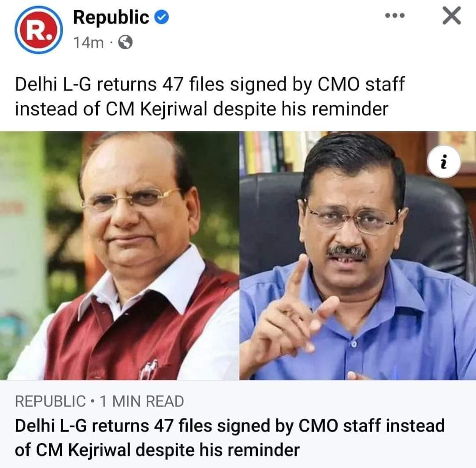Click the globe public audience icon

tap(125, 42)
